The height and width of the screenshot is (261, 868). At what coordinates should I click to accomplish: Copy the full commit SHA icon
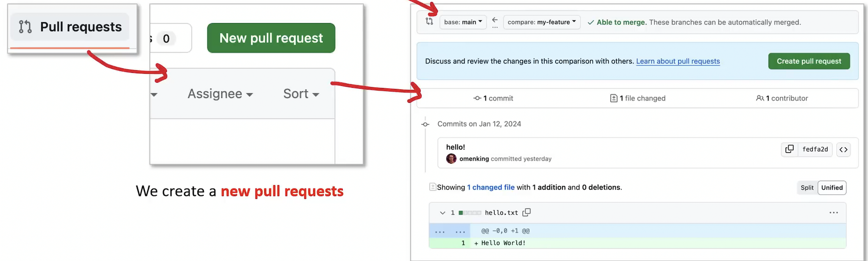tap(789, 149)
